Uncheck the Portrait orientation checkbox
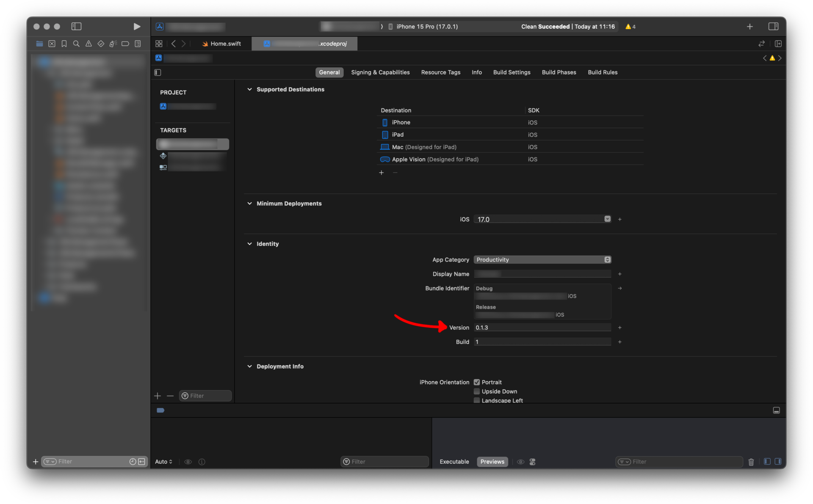The height and width of the screenshot is (504, 813). tap(477, 382)
